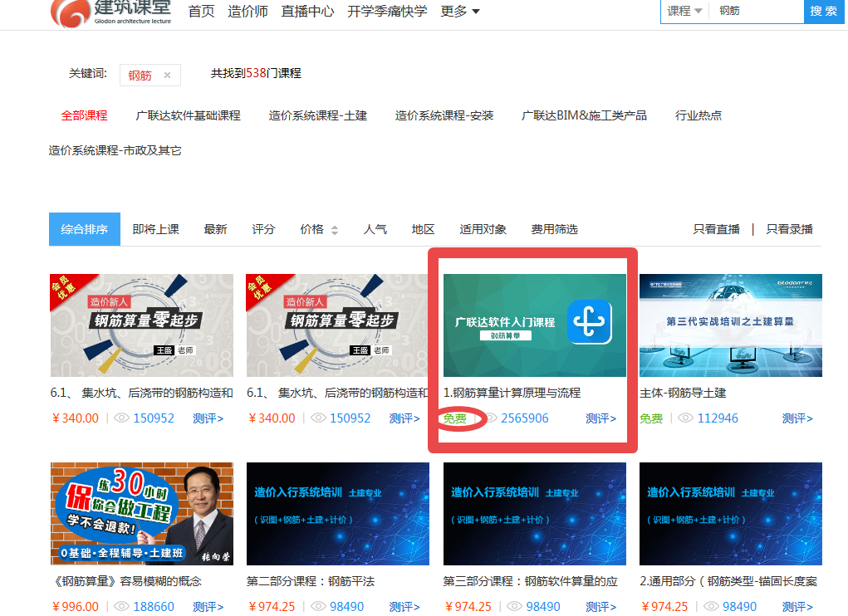Expand the 地区 filter
848x616 pixels.
coord(423,229)
